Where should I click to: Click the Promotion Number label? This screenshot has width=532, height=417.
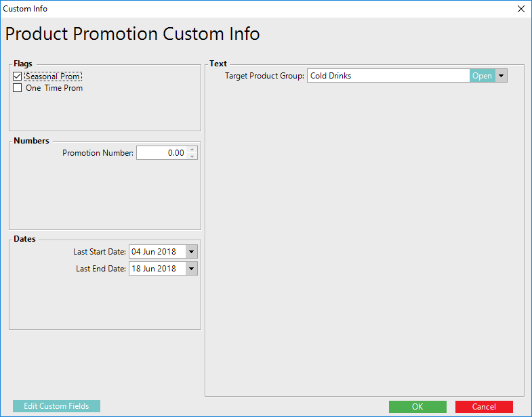(x=98, y=153)
